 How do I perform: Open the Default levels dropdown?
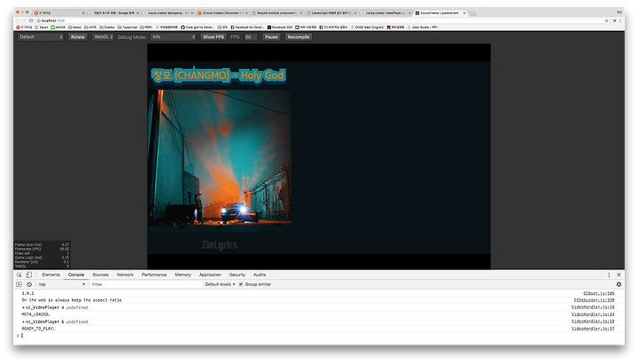point(220,284)
